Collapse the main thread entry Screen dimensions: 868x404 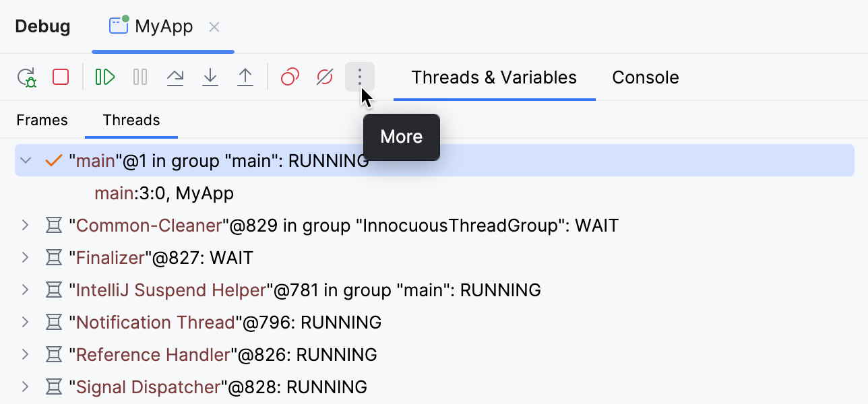click(x=25, y=160)
